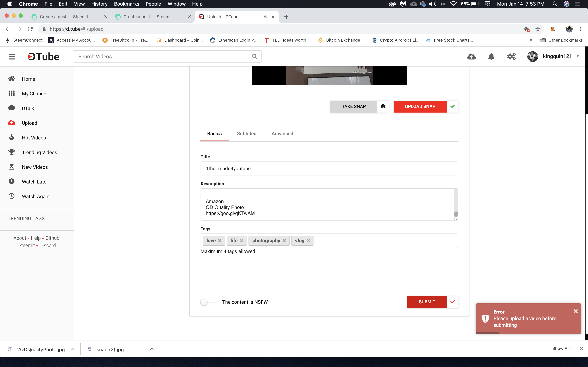This screenshot has width=588, height=367.
Task: Click the camera icon beside Take Snap
Action: pos(383,107)
